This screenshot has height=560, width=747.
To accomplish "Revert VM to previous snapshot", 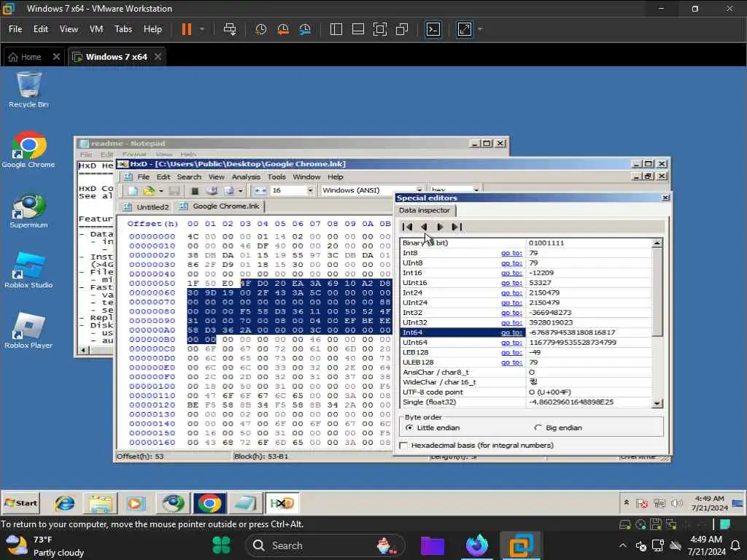I will (x=283, y=29).
